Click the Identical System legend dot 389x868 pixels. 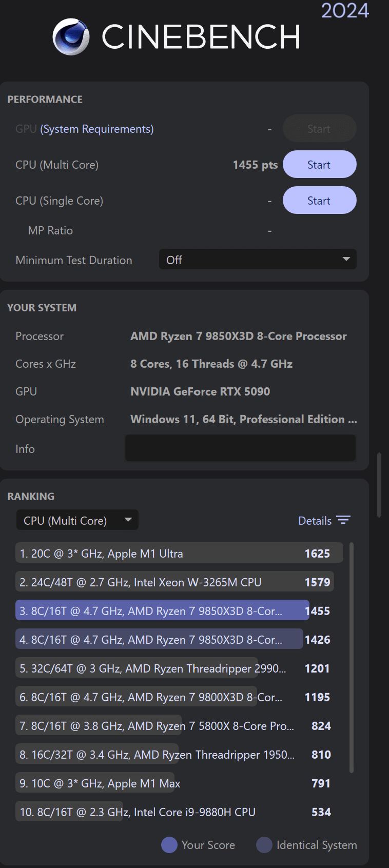264,845
